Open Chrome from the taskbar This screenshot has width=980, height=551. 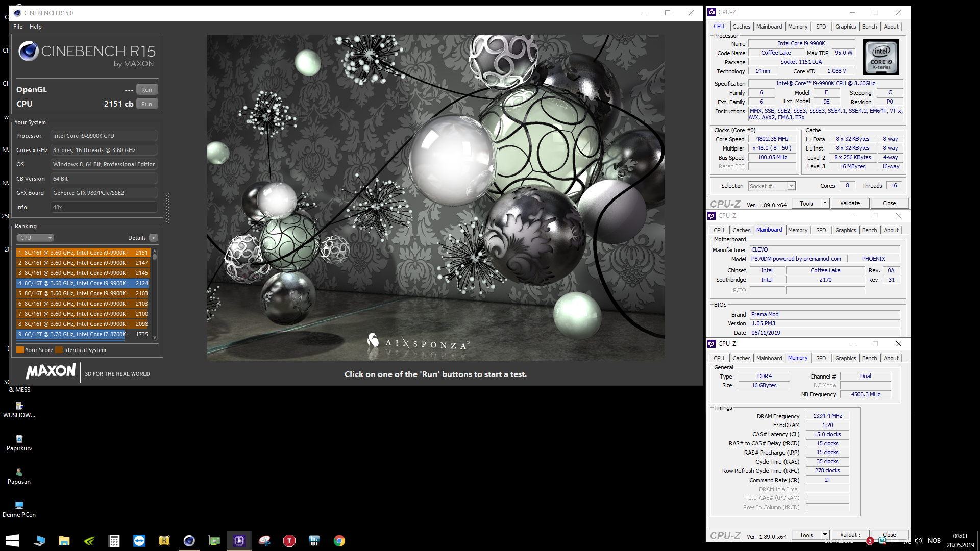339,541
